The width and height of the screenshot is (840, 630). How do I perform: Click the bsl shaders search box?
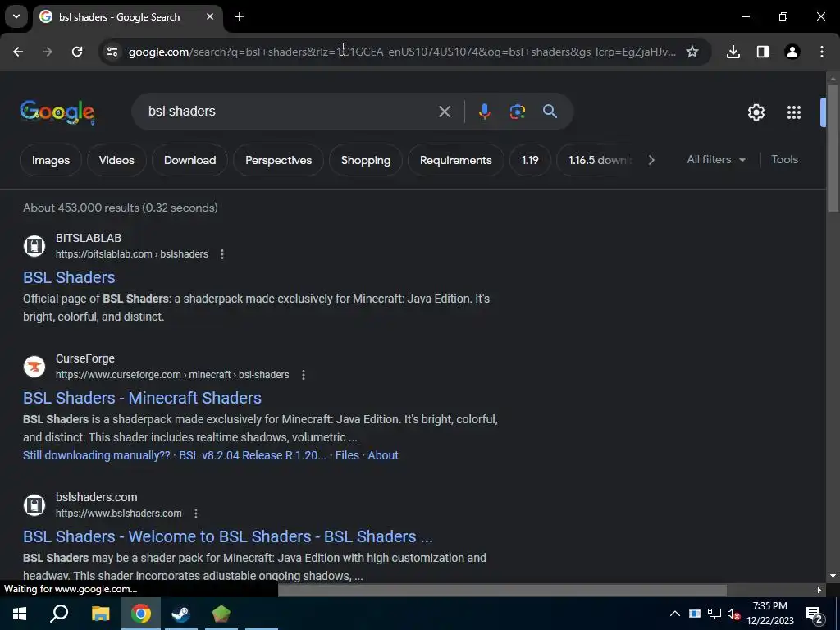tap(290, 112)
